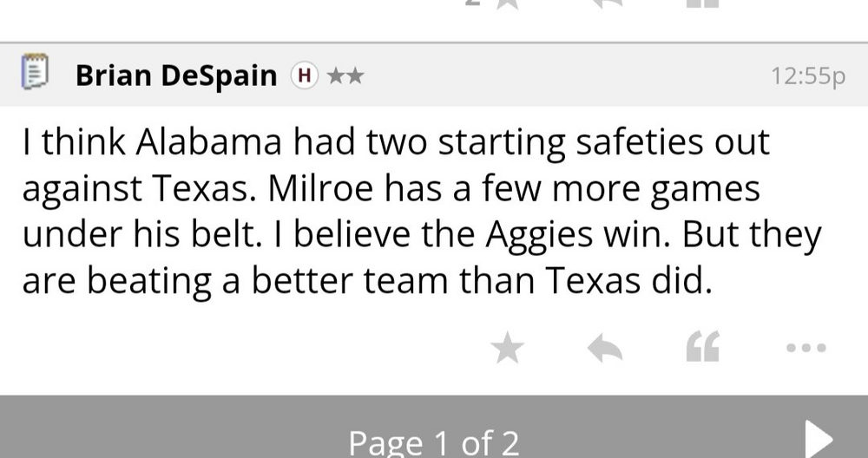The image size is (868, 458).
Task: Quote Brian DeSpain's post
Action: 703,349
